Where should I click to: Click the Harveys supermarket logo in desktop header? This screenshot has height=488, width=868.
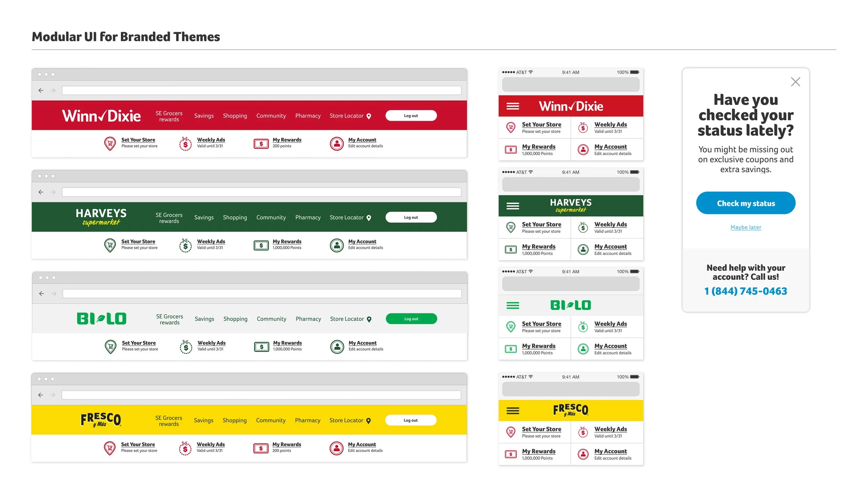[101, 217]
